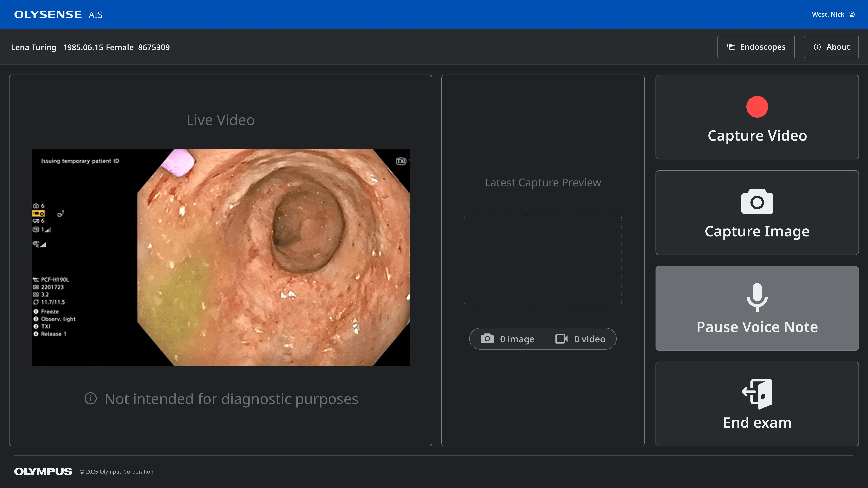Toggle Pause Voice Note

pyautogui.click(x=757, y=327)
